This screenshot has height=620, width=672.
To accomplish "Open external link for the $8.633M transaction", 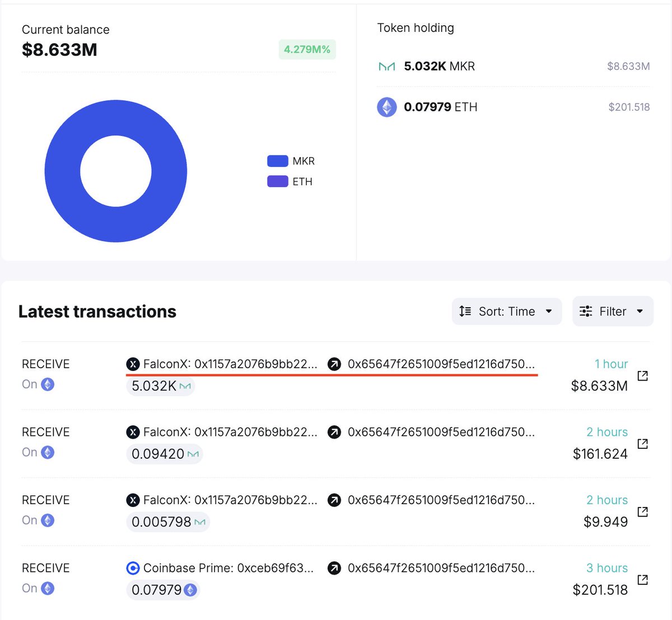I will [643, 375].
